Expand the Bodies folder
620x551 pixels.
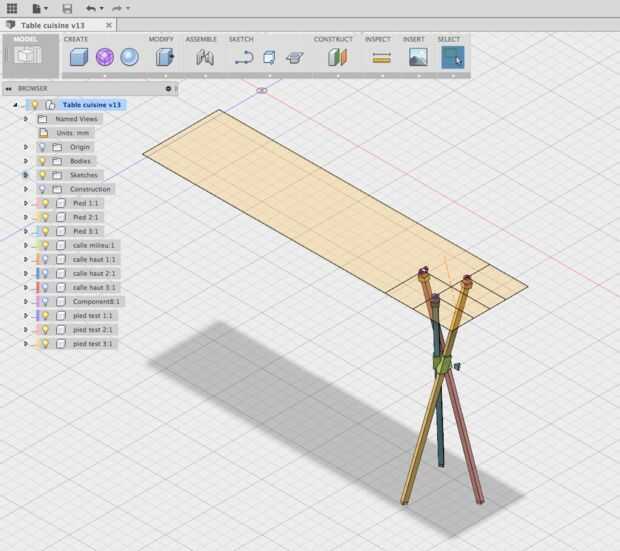point(26,161)
